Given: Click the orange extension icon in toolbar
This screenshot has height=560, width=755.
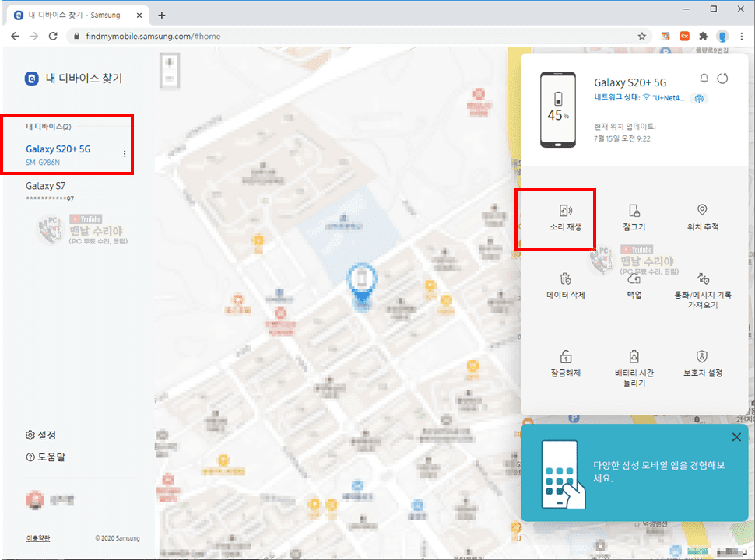Looking at the screenshot, I should (684, 36).
